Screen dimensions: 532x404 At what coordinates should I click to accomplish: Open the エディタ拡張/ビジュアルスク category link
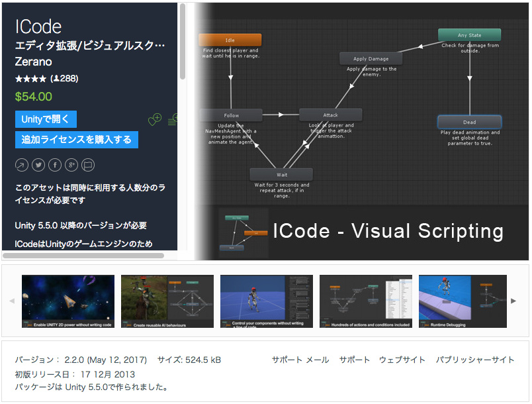pos(90,45)
